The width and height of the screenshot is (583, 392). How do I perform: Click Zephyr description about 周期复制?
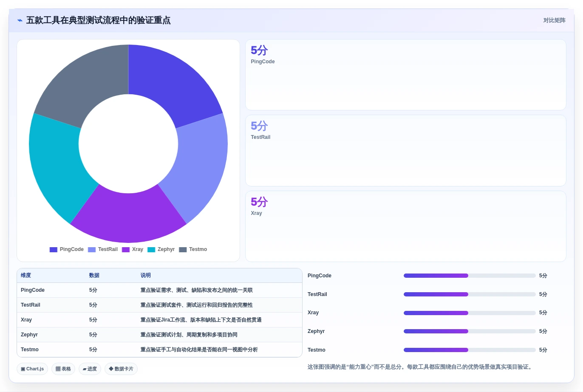[x=189, y=335]
